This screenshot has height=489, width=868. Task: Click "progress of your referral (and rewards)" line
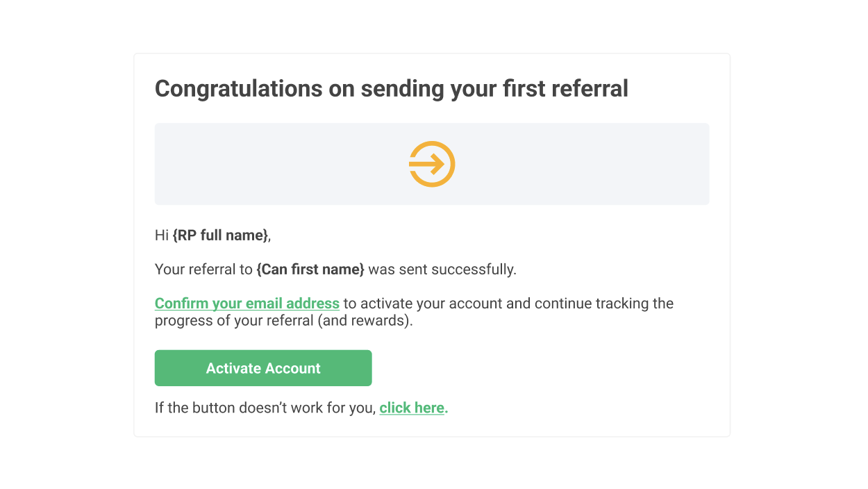pyautogui.click(x=284, y=322)
